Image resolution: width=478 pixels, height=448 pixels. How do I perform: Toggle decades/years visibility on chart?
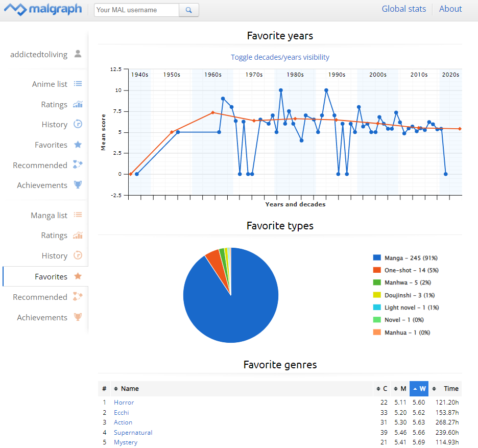tap(280, 57)
